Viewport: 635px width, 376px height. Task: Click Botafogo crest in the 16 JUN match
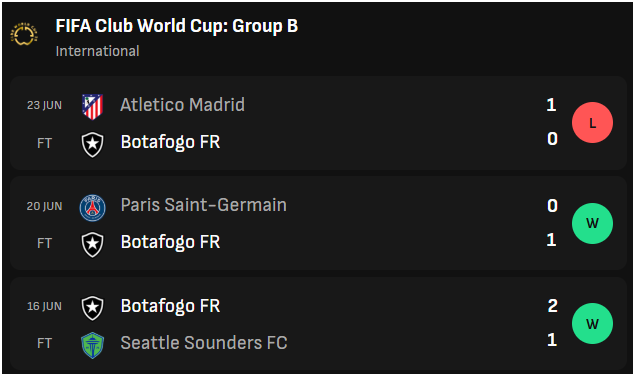pos(93,308)
